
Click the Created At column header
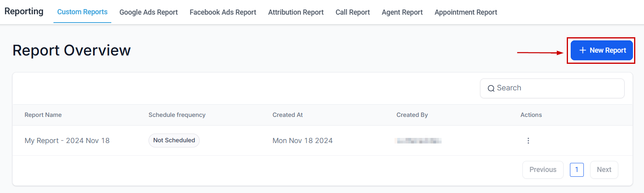[288, 115]
